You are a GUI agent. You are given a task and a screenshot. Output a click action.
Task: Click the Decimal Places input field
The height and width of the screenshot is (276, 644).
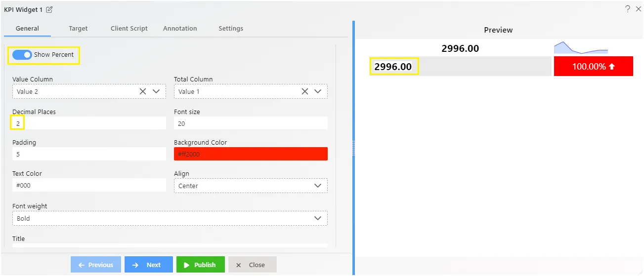(x=89, y=123)
